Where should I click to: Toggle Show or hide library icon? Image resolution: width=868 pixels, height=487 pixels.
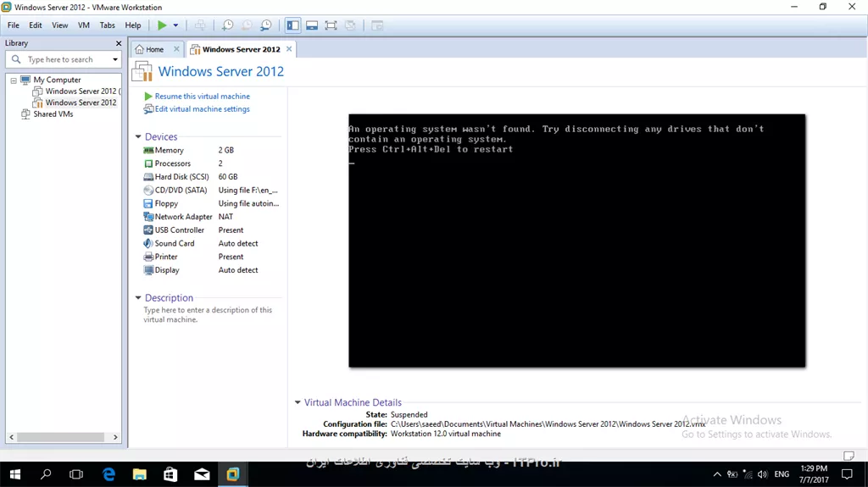coord(292,25)
